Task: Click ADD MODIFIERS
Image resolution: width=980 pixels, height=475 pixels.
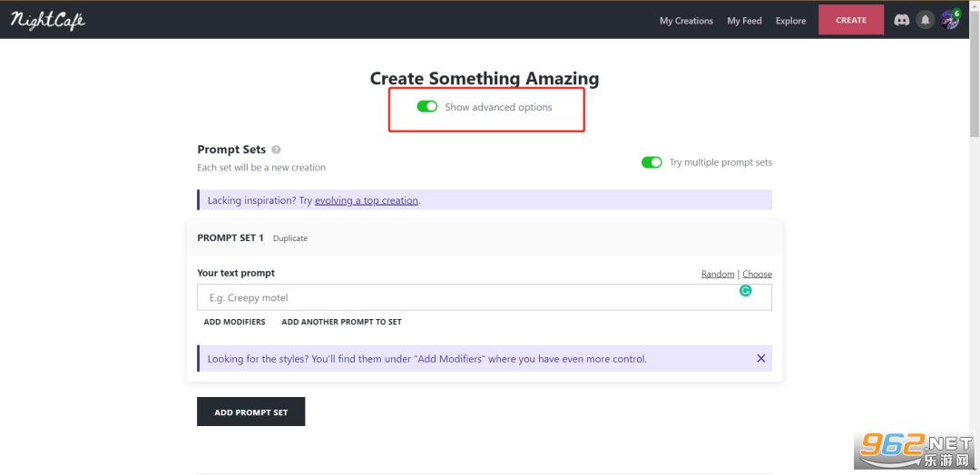Action: pyautogui.click(x=234, y=322)
